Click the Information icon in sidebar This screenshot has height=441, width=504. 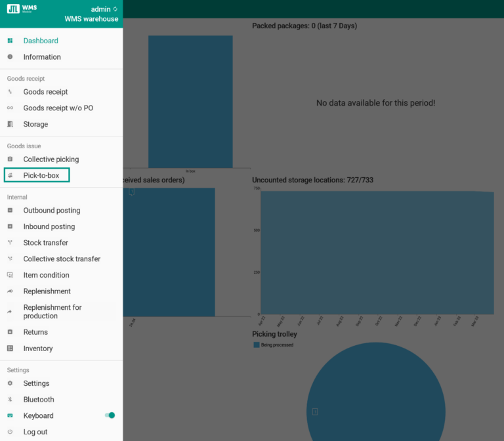coord(10,57)
